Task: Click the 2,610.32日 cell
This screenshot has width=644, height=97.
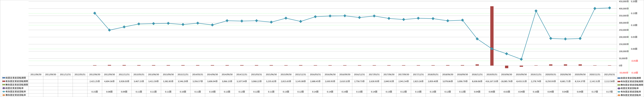Action: tap(345, 81)
